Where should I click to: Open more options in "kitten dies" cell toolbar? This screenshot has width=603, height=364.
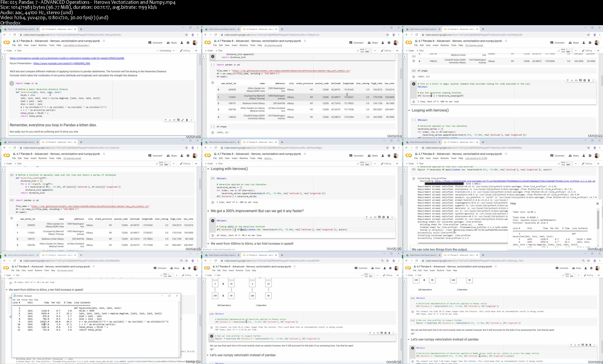191,120
